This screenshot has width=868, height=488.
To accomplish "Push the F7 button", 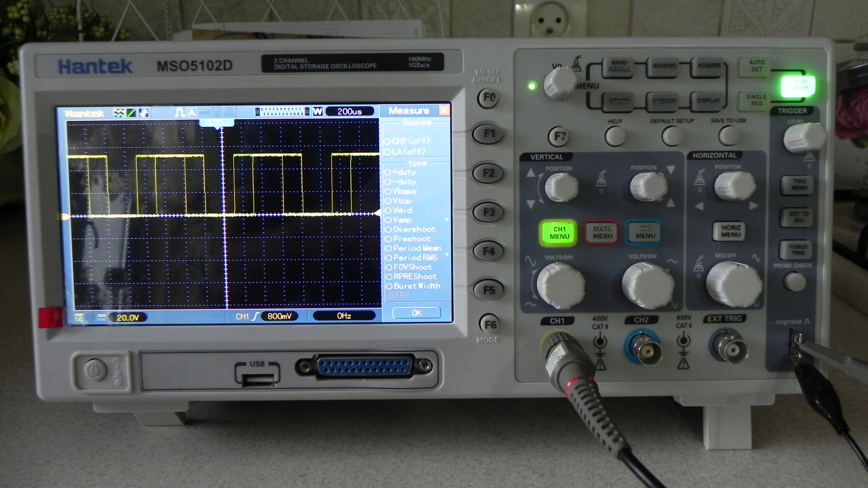I will point(559,136).
